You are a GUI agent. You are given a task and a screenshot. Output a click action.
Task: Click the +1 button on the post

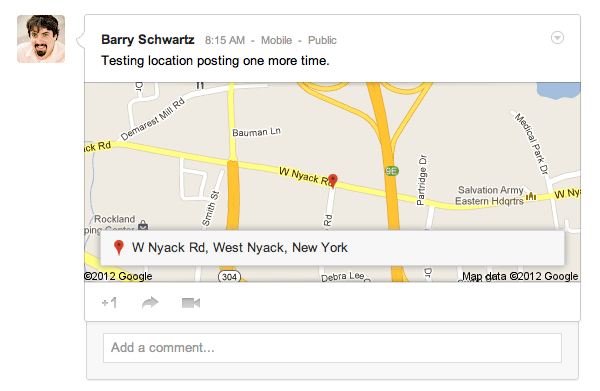pos(109,303)
